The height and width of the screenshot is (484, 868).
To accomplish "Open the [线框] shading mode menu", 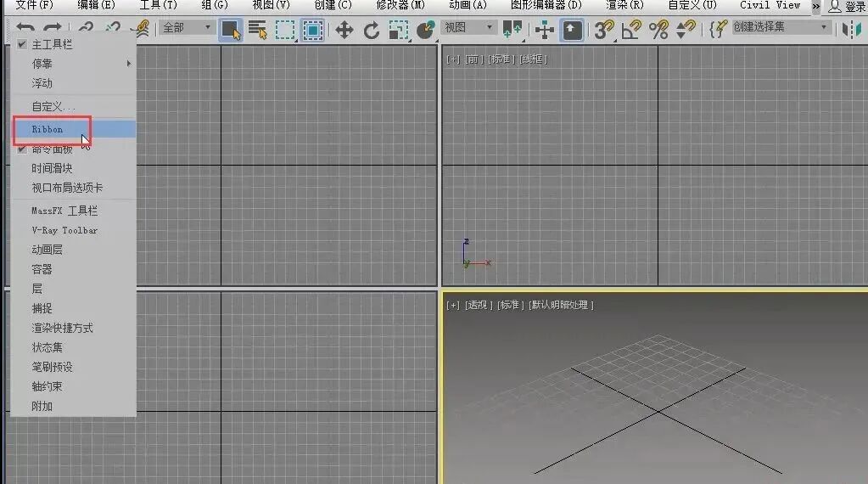I will click(x=534, y=59).
